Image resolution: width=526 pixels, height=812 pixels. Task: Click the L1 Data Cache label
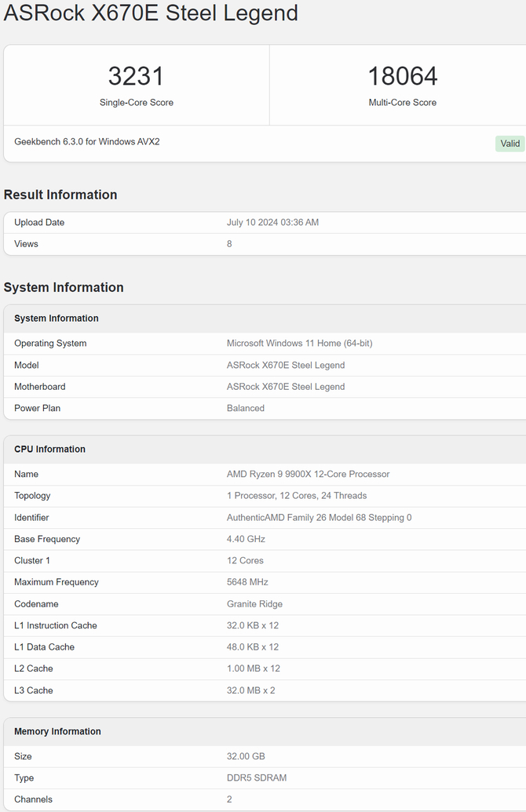(44, 647)
